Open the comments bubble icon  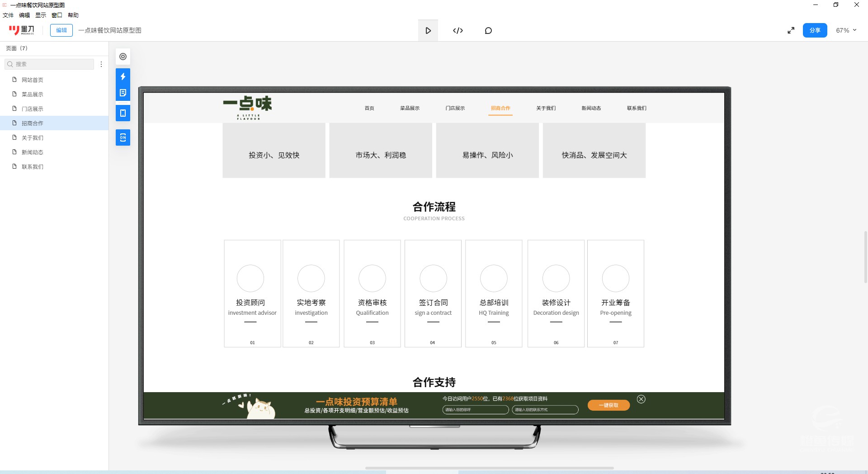click(488, 30)
